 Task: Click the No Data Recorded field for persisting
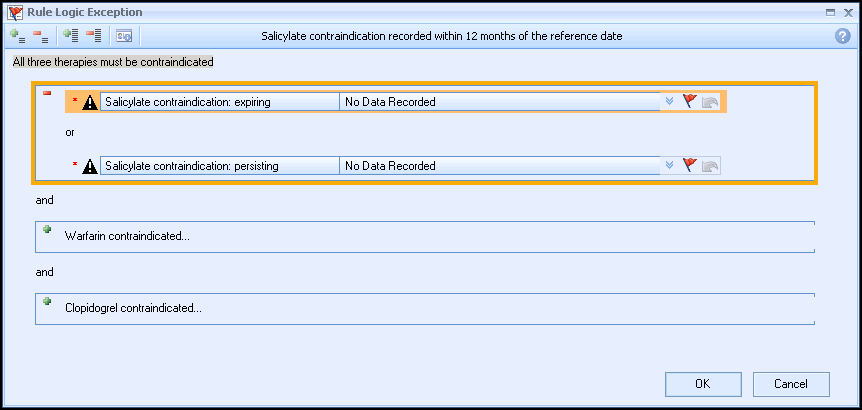pyautogui.click(x=498, y=165)
